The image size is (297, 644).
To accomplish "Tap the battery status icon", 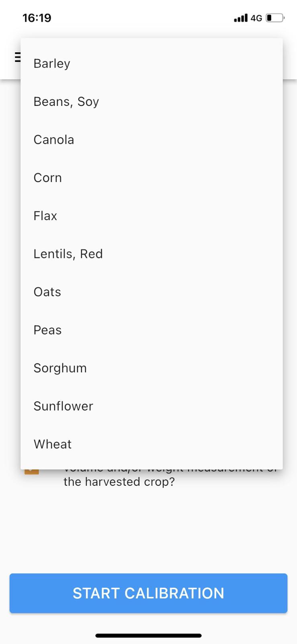I will pos(275,18).
